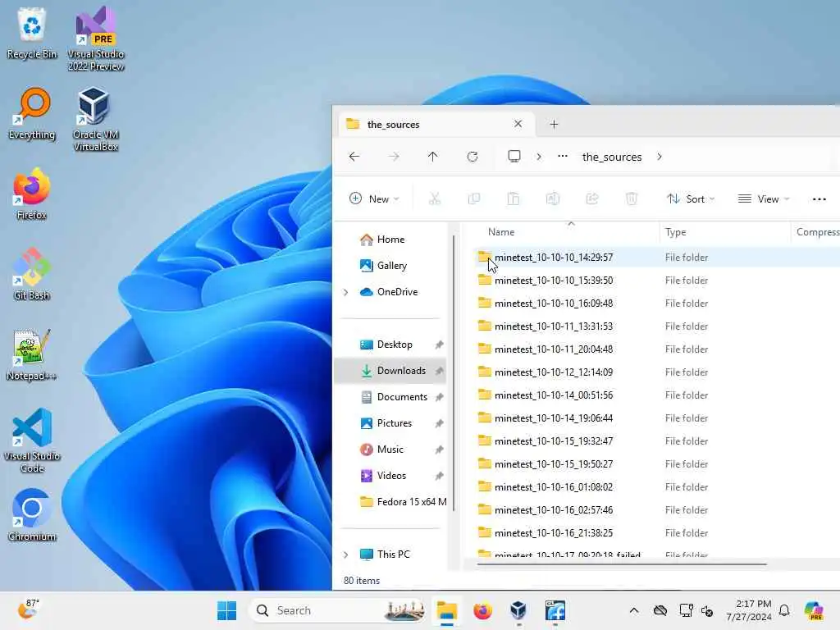Image resolution: width=840 pixels, height=630 pixels.
Task: Select folder minetest_10-10-16_21:38:25
Action: (554, 533)
